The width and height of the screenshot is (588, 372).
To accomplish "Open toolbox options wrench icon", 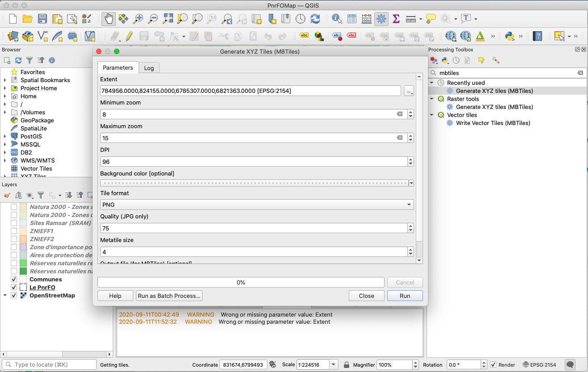I will tap(495, 60).
